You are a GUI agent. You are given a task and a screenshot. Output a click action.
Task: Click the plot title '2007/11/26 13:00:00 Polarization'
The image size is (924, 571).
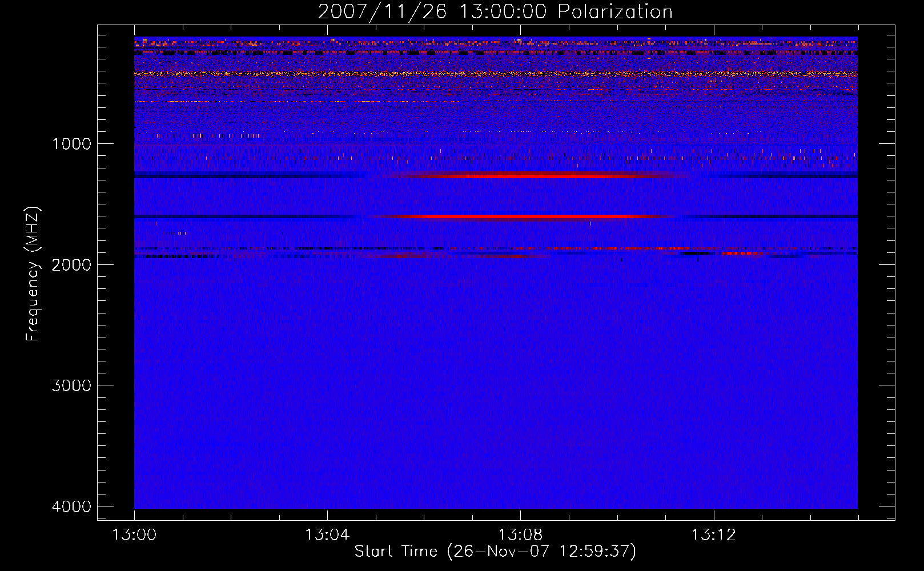click(x=495, y=11)
